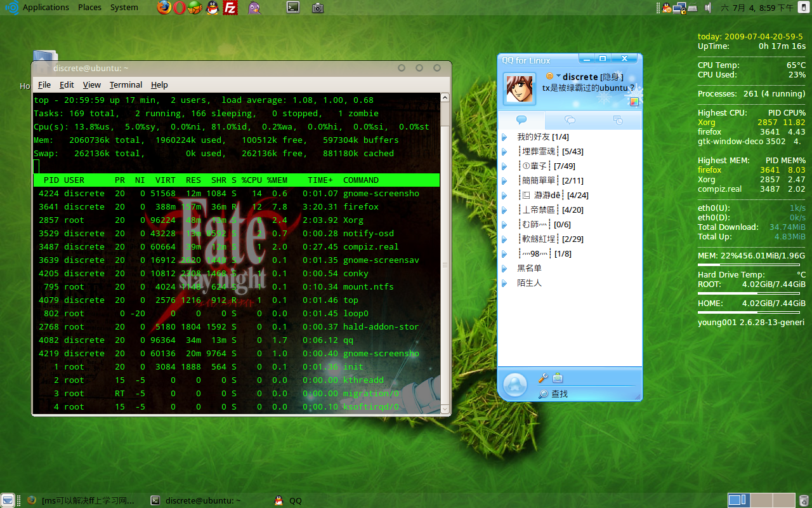Expand the 軟劔紅埕 contact group
Image resolution: width=812 pixels, height=508 pixels.
click(504, 239)
